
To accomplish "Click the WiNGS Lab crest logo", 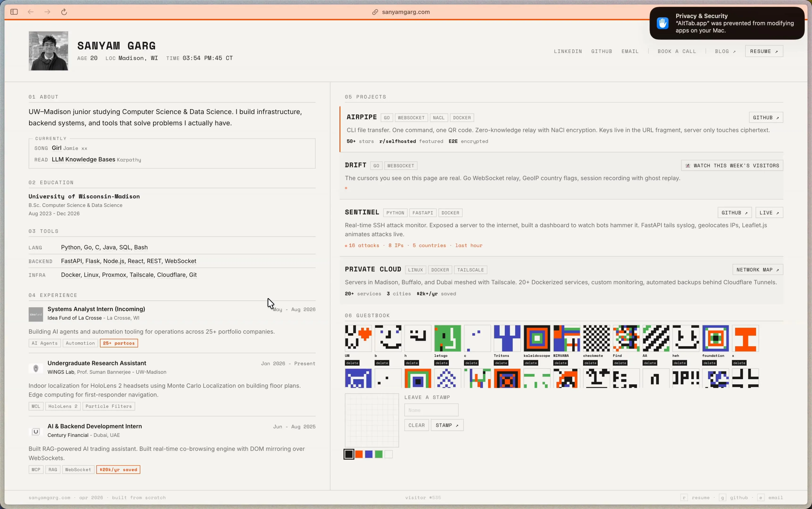I will 36,368.
